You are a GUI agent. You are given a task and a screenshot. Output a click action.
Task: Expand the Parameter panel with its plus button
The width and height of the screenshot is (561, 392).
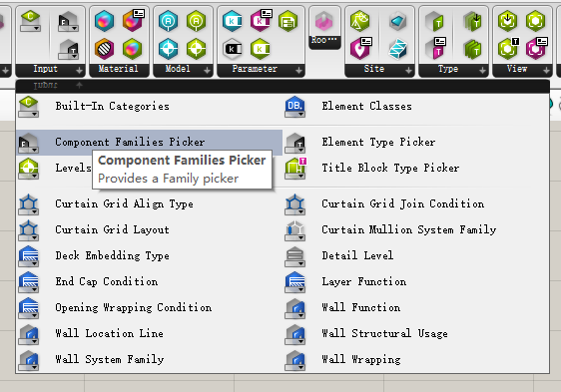click(299, 71)
